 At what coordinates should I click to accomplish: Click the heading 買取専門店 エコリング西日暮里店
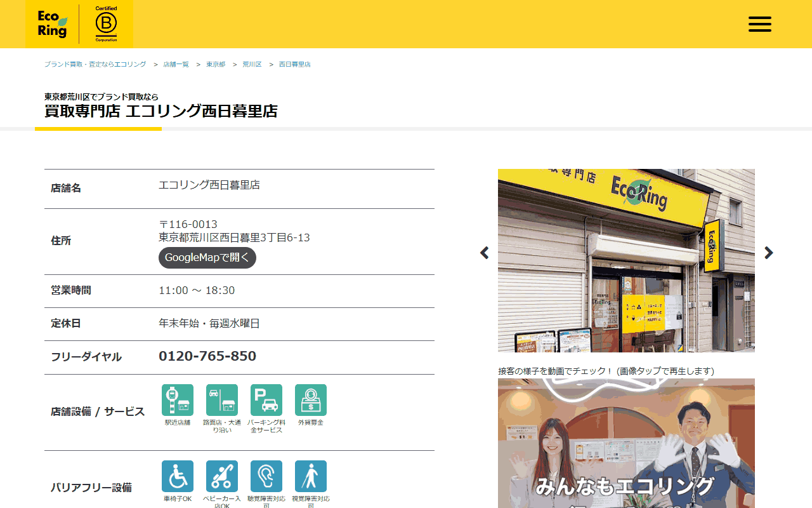161,111
